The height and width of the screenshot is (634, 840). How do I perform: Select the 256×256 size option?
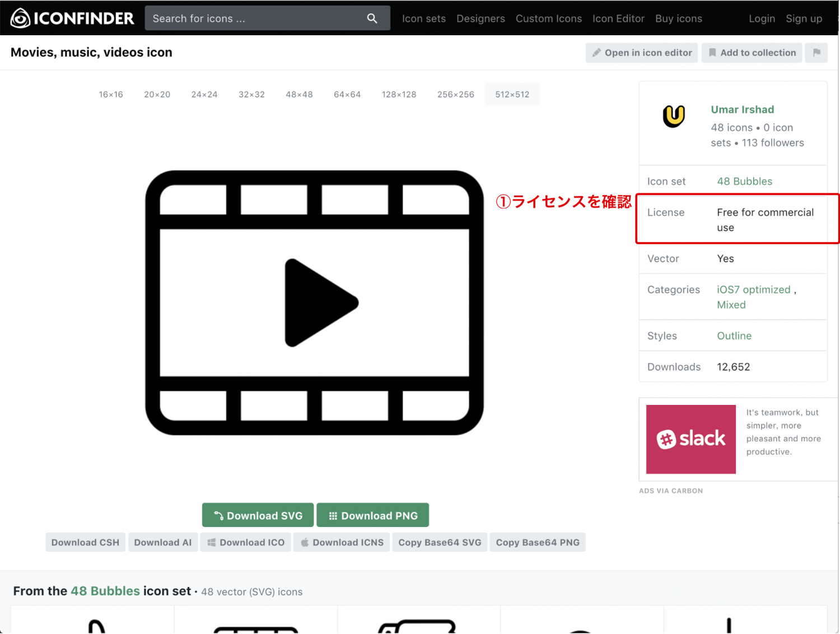pyautogui.click(x=455, y=95)
